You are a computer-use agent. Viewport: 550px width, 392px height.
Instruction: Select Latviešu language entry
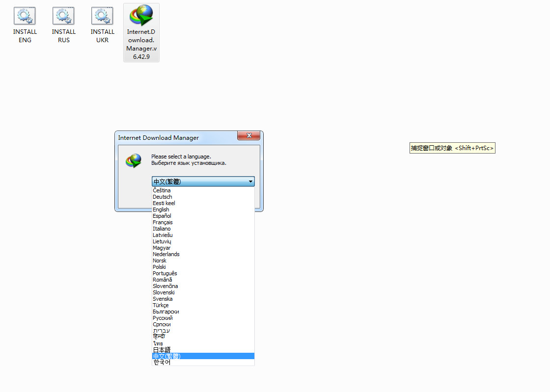pos(203,235)
